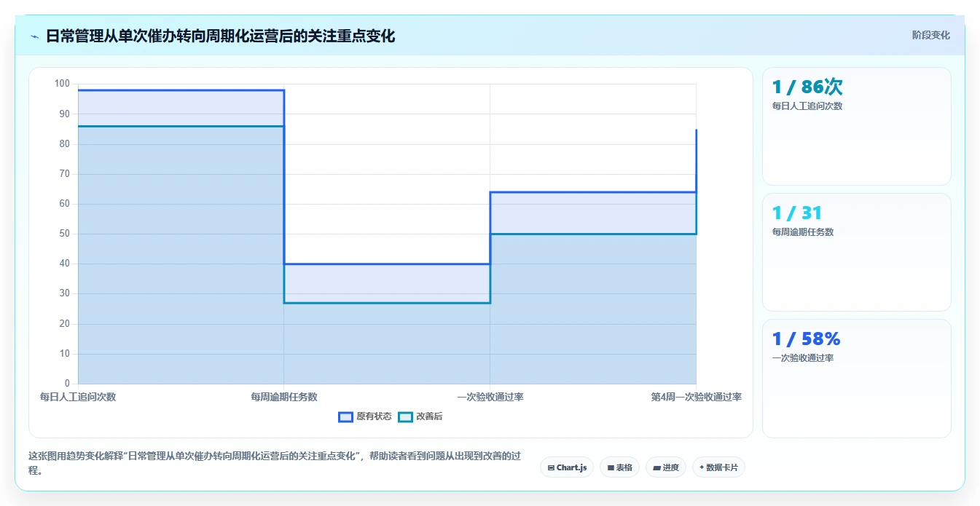Click y-axis value 50
The width and height of the screenshot is (980, 506).
tap(65, 234)
